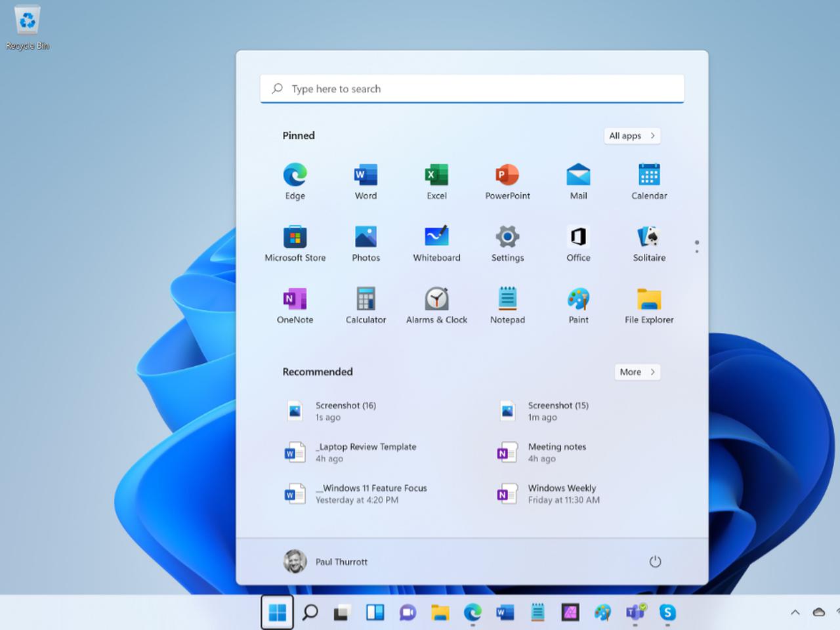This screenshot has width=840, height=630.
Task: Open _Laptop Review Template document
Action: pos(351,452)
